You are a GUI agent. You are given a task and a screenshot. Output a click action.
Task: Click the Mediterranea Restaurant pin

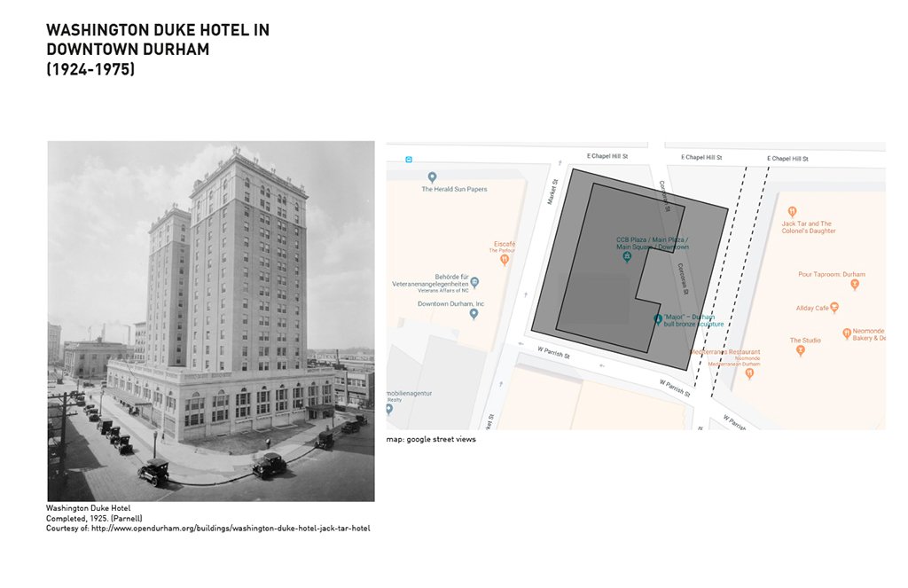pos(750,373)
